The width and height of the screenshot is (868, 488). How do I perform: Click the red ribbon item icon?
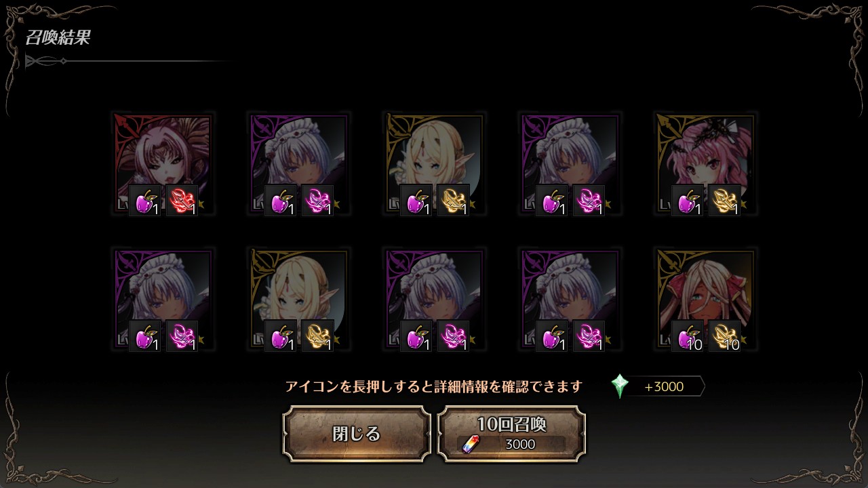coord(182,200)
